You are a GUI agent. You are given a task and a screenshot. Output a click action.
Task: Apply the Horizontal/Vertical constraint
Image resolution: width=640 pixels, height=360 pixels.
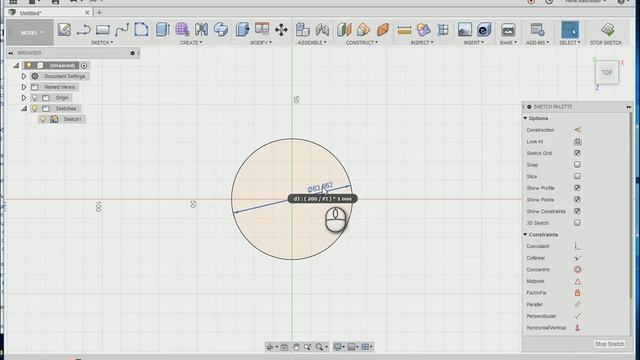(x=577, y=328)
